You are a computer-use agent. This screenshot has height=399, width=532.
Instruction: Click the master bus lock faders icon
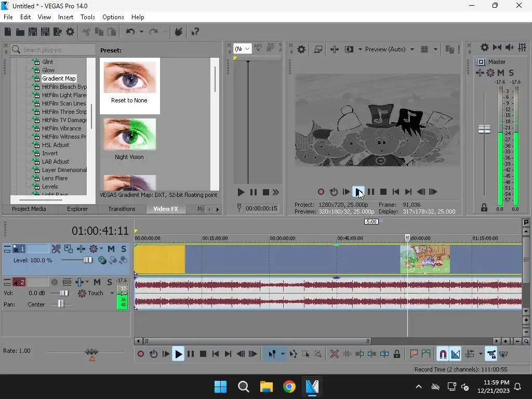[484, 207]
